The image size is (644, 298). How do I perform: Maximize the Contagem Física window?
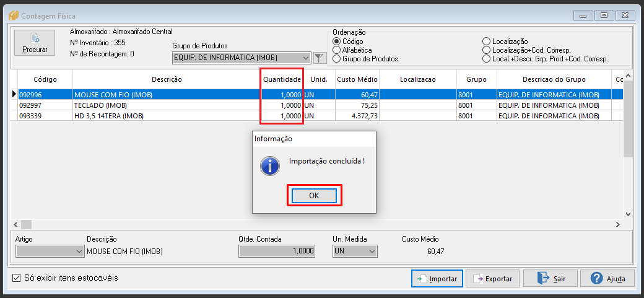click(603, 15)
